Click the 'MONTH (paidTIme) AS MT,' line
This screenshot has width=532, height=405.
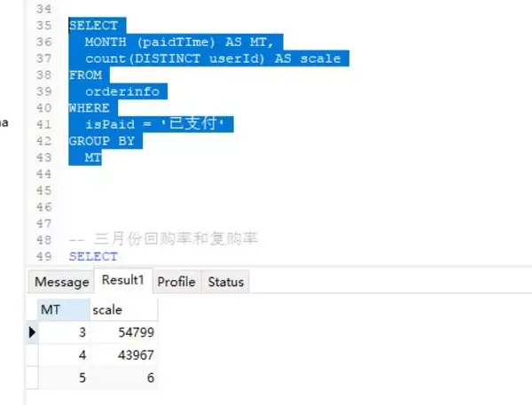(179, 42)
